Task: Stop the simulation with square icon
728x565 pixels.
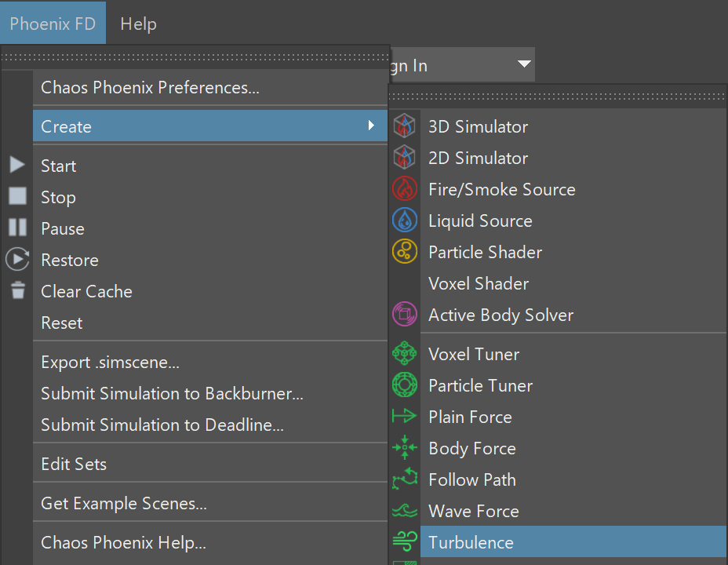Action: [17, 196]
